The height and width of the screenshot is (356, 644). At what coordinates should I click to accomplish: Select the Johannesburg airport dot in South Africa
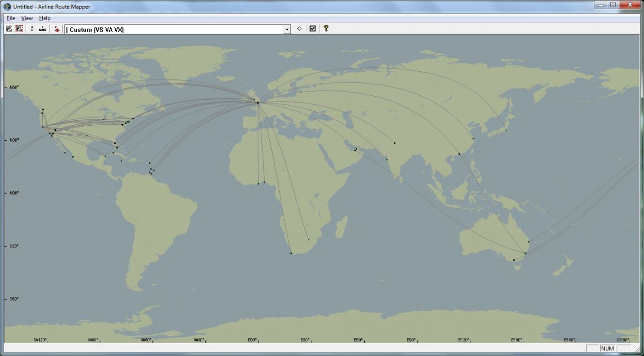tap(308, 239)
